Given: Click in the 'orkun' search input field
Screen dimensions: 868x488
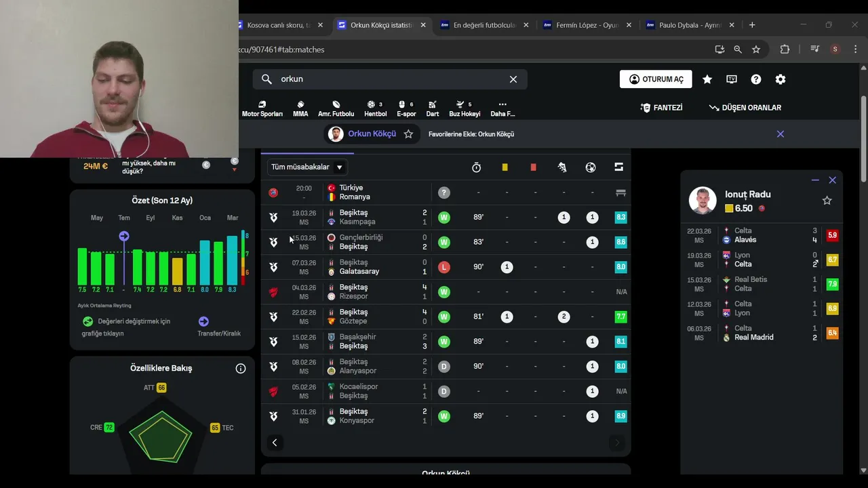Looking at the screenshot, I should (x=390, y=79).
